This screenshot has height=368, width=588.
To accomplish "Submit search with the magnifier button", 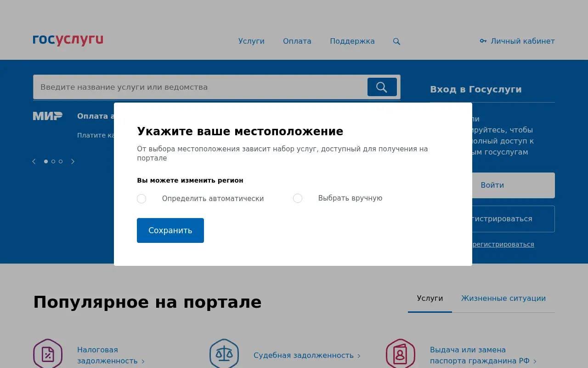I will point(382,87).
